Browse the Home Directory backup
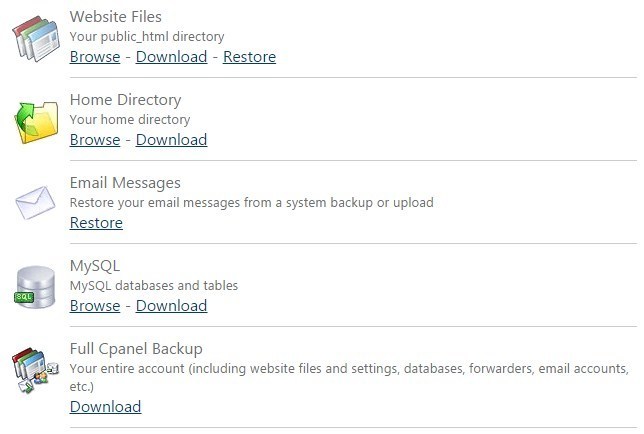 [95, 140]
